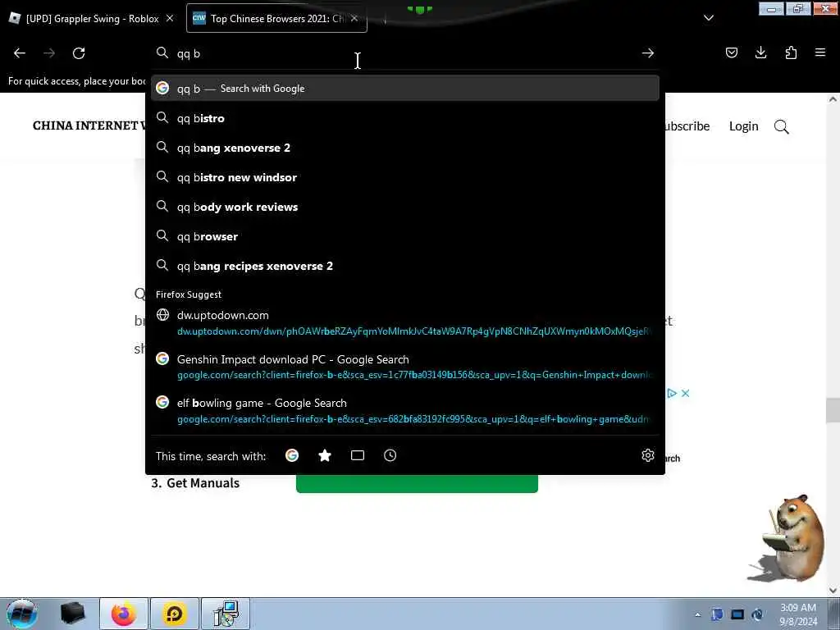The image size is (840, 630).
Task: Search this time in Bookmarks star
Action: click(x=325, y=455)
